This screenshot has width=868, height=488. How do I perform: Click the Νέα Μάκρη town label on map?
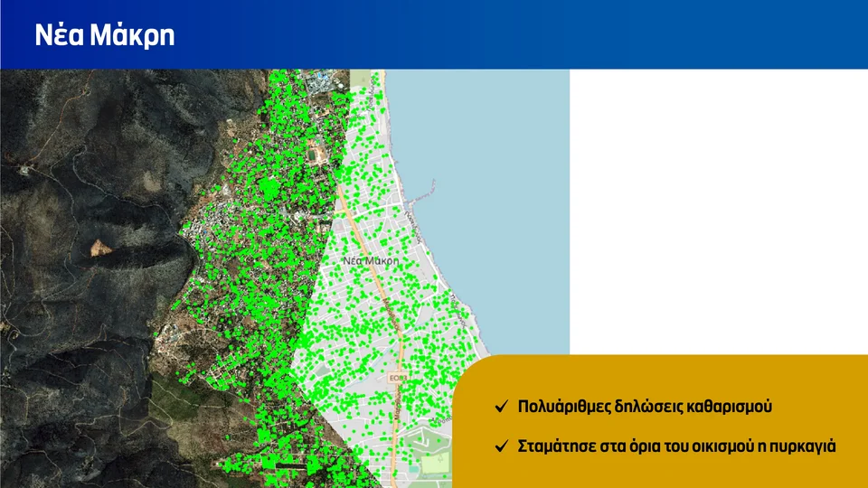371,260
